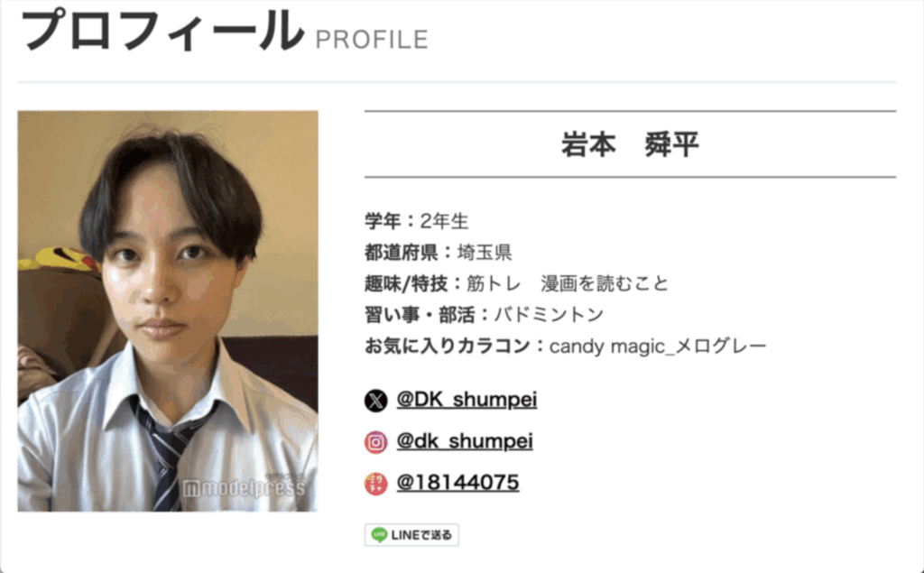Click the 習い事・部活 バドミントン line

coord(484,315)
